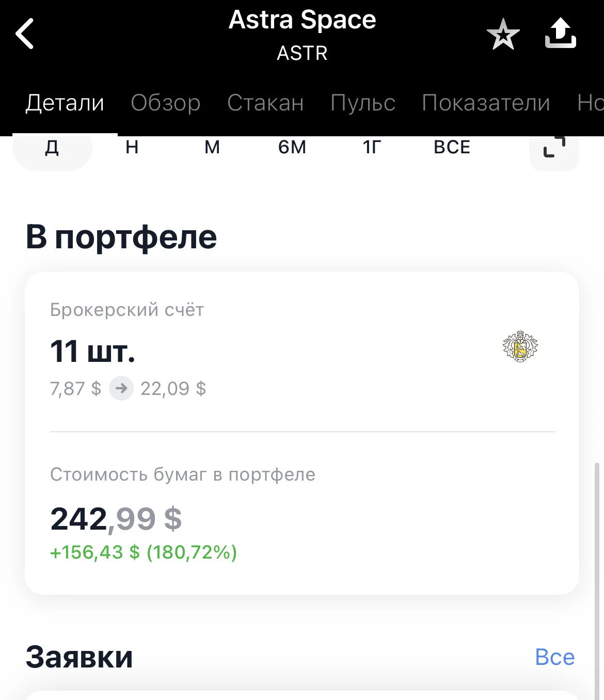Open the Детали tab
Screen dimensions: 604x700
click(65, 103)
